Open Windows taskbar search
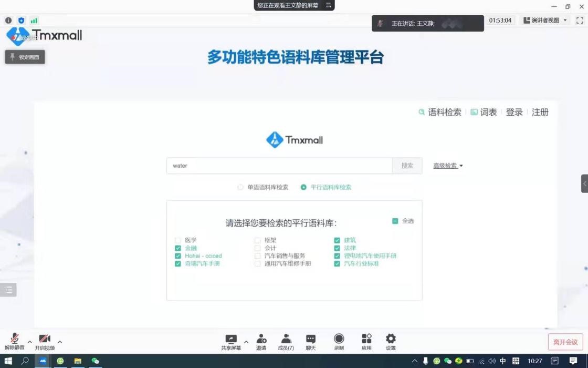 [25, 361]
